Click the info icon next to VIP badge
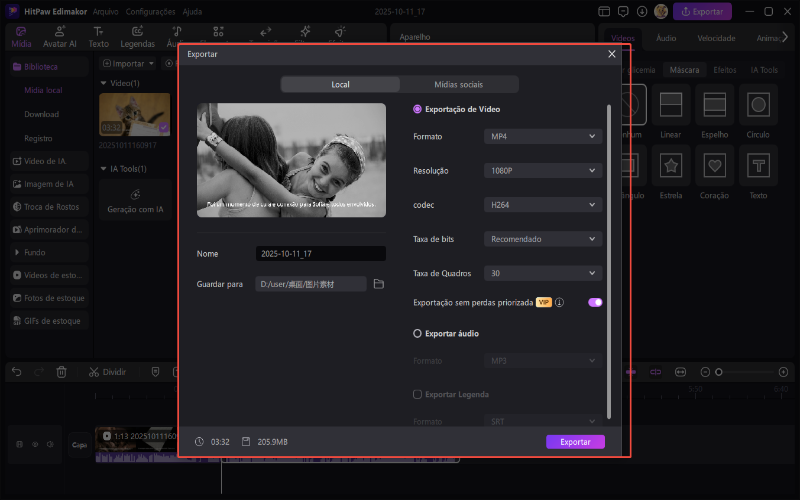The height and width of the screenshot is (500, 800). pos(560,302)
